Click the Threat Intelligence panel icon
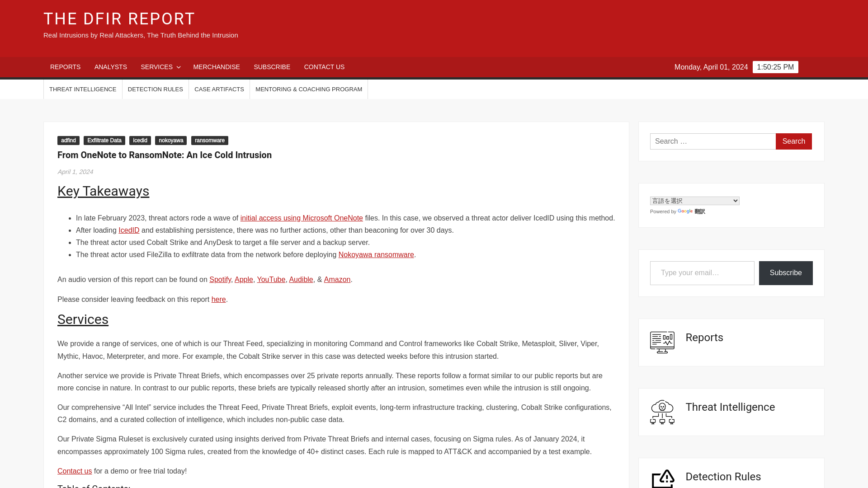868x488 pixels. click(662, 411)
